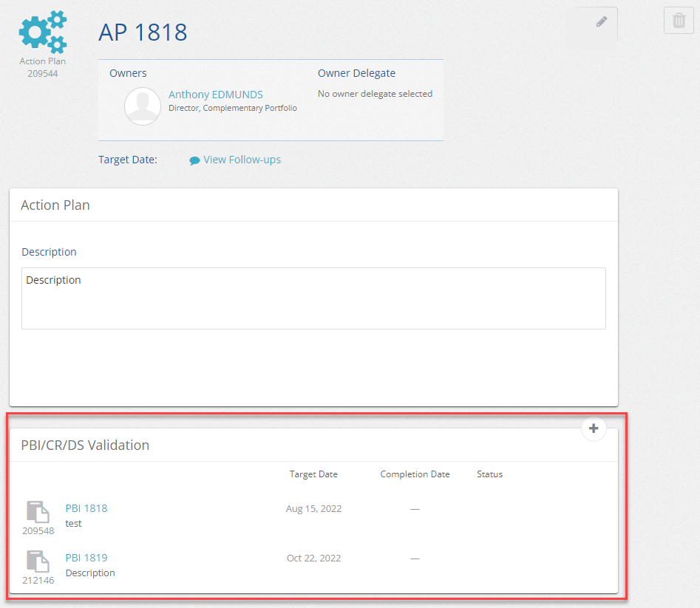Click the Completion Date column header
The height and width of the screenshot is (608, 700).
pos(415,474)
